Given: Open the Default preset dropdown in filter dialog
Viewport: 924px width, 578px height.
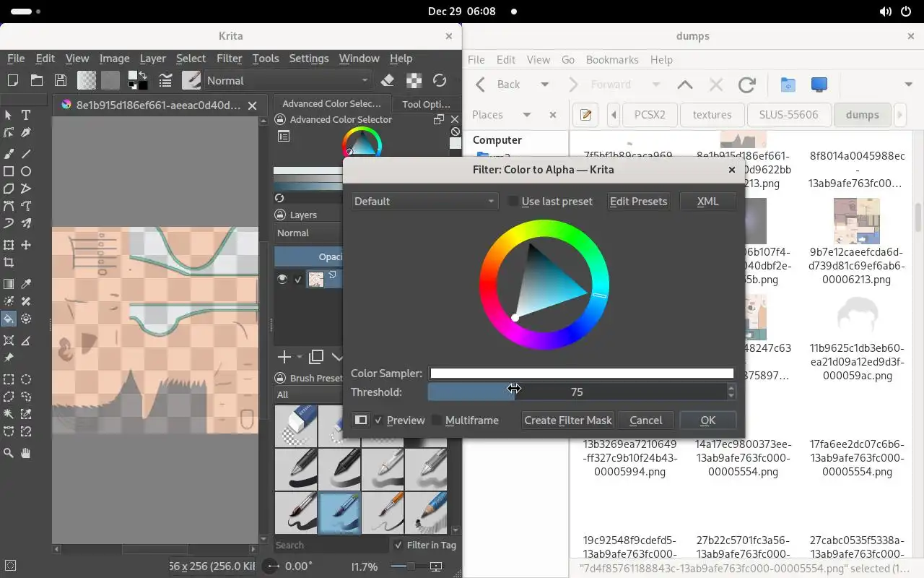Looking at the screenshot, I should pyautogui.click(x=424, y=202).
